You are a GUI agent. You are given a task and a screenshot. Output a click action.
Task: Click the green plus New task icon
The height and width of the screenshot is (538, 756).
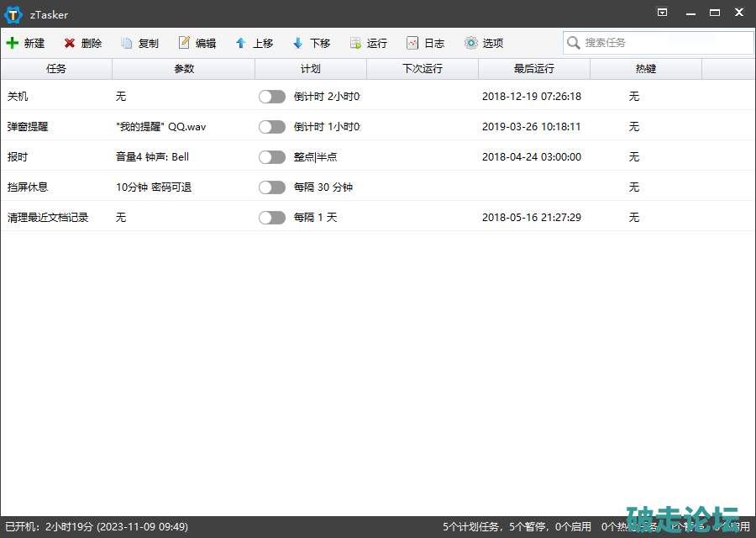13,43
